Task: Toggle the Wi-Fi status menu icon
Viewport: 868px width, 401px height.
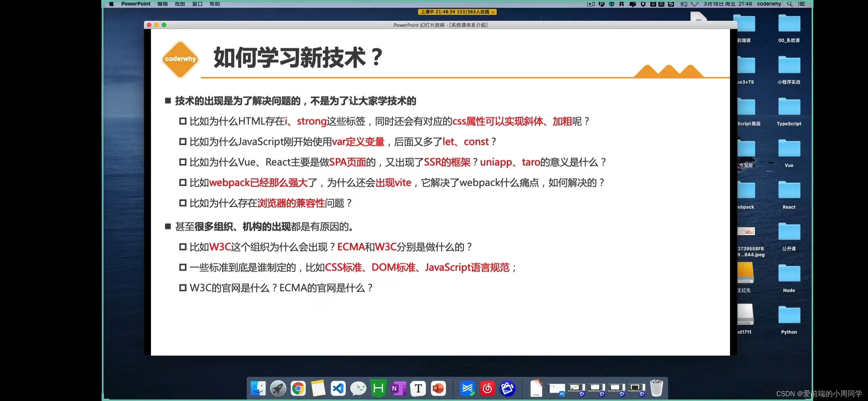Action: pyautogui.click(x=694, y=4)
